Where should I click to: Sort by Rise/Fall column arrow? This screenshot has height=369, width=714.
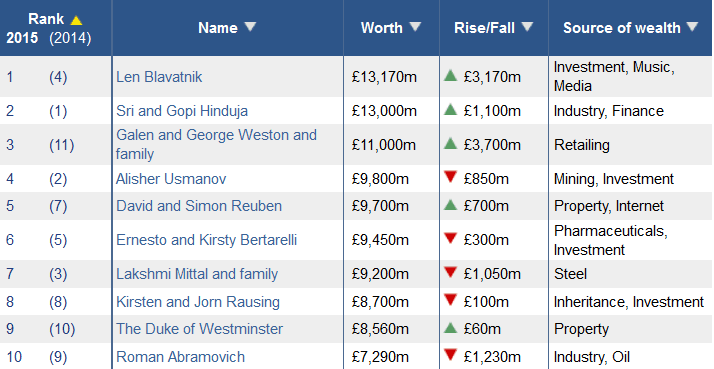coord(527,27)
